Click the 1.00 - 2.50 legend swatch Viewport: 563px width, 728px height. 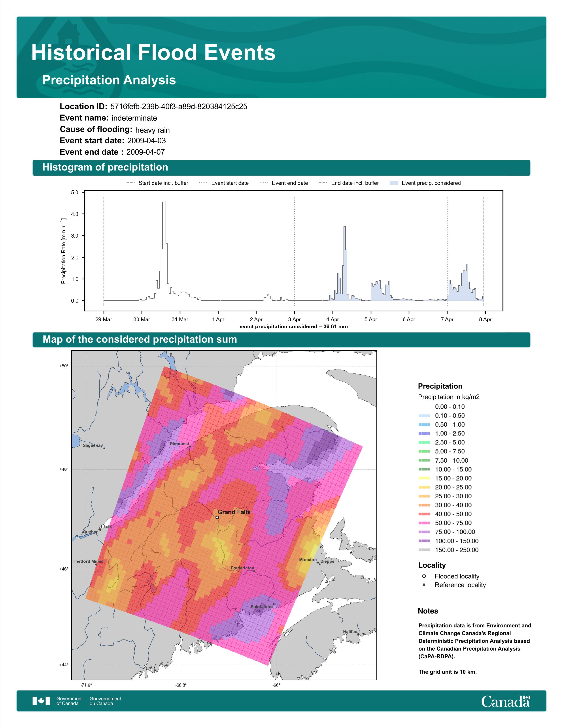coord(424,434)
